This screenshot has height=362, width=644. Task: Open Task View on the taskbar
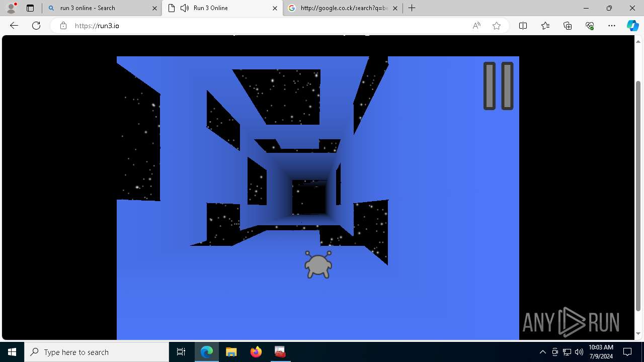[x=181, y=352]
